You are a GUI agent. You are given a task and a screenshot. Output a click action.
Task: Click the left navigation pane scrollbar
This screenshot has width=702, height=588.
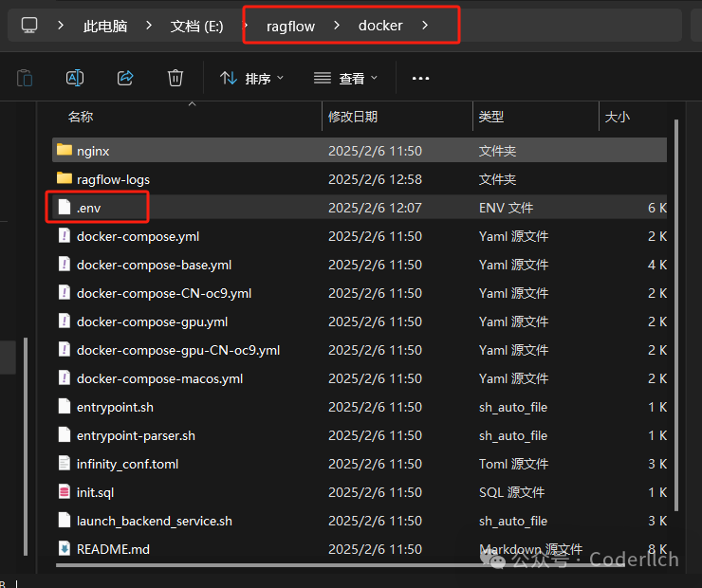tap(26, 446)
